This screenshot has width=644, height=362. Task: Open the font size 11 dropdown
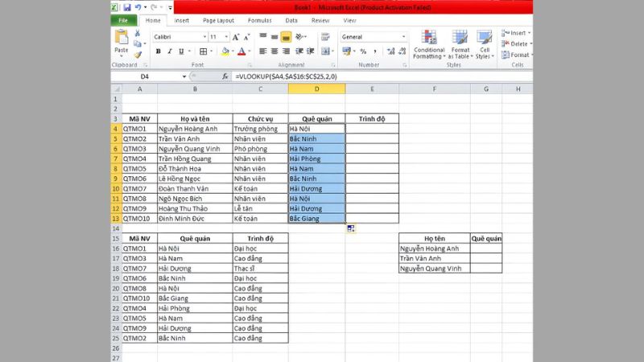point(226,37)
